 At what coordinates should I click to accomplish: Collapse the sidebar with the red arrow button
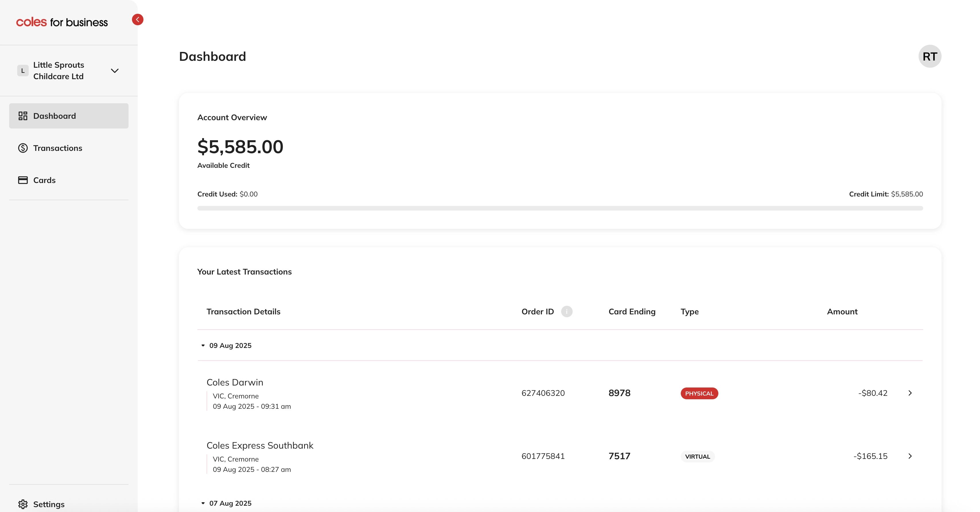click(x=137, y=20)
